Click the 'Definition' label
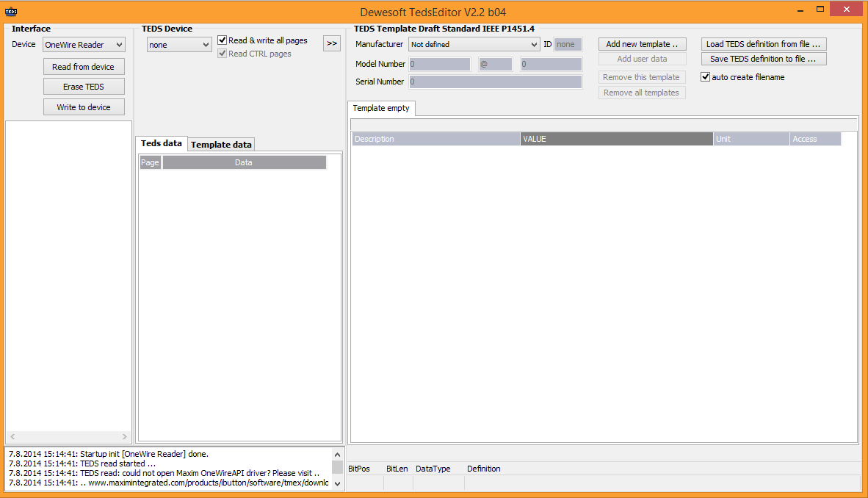The height and width of the screenshot is (498, 868). 483,469
